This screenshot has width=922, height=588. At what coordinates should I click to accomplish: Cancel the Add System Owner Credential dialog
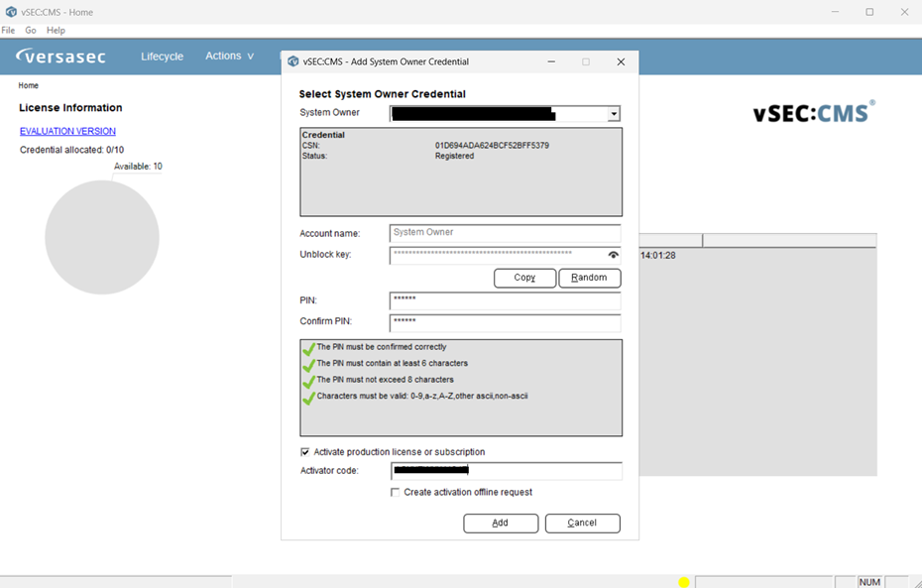[582, 523]
